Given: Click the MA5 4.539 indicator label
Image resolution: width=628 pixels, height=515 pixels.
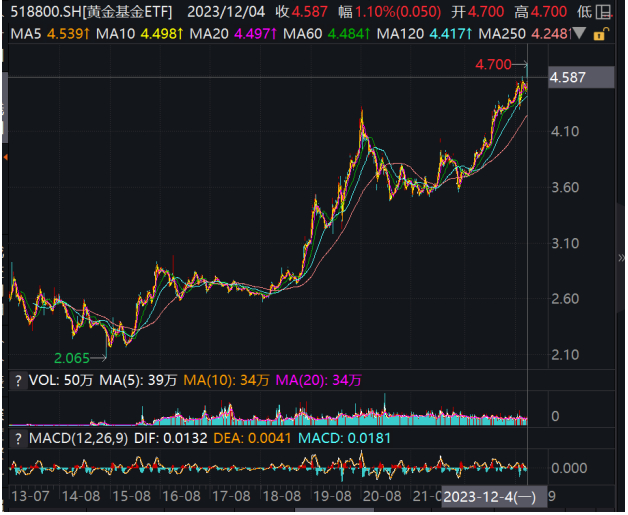Looking at the screenshot, I should coord(50,34).
